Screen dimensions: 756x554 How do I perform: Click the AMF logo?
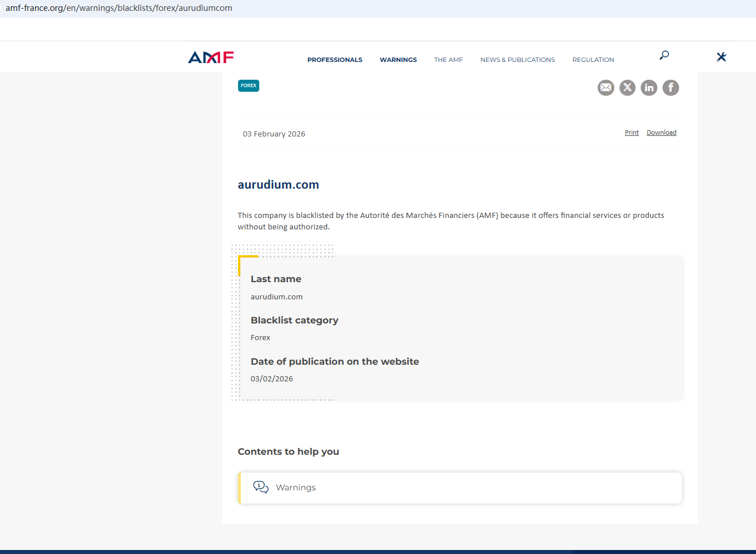[x=211, y=57]
